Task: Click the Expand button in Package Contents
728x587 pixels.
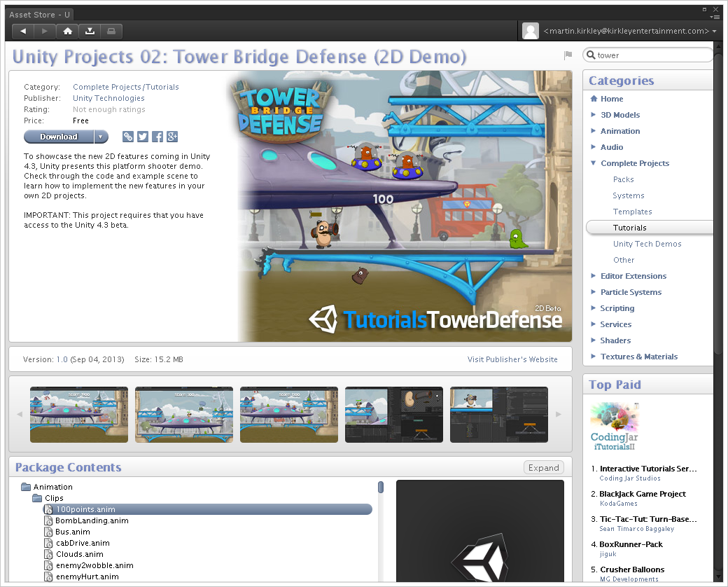Action: [544, 467]
